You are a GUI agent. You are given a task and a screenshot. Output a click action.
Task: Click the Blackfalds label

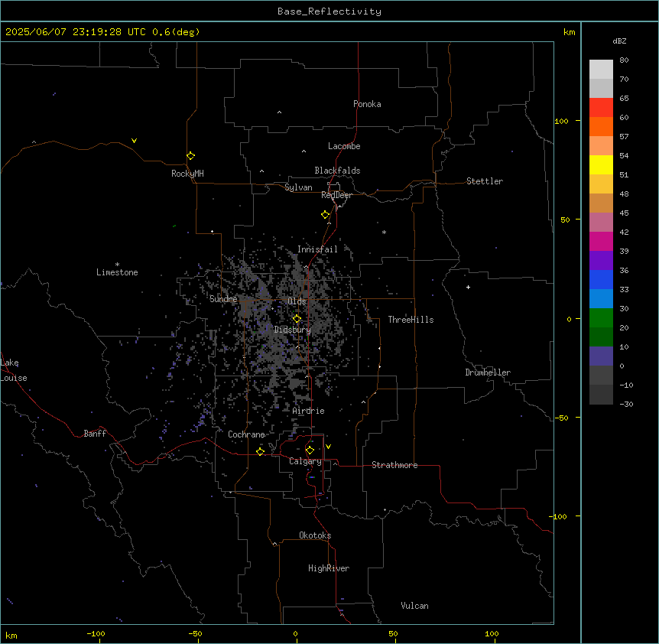(337, 171)
